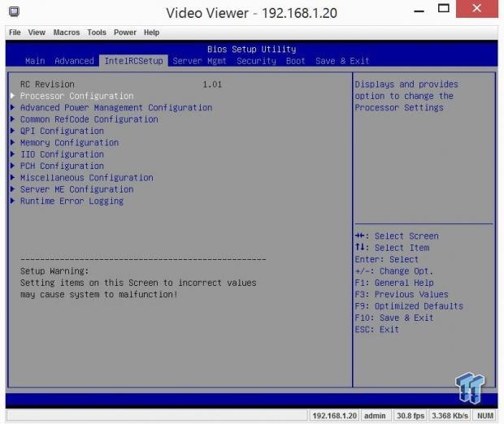Image resolution: width=504 pixels, height=424 pixels.
Task: Click the admin user status field
Action: point(374,416)
